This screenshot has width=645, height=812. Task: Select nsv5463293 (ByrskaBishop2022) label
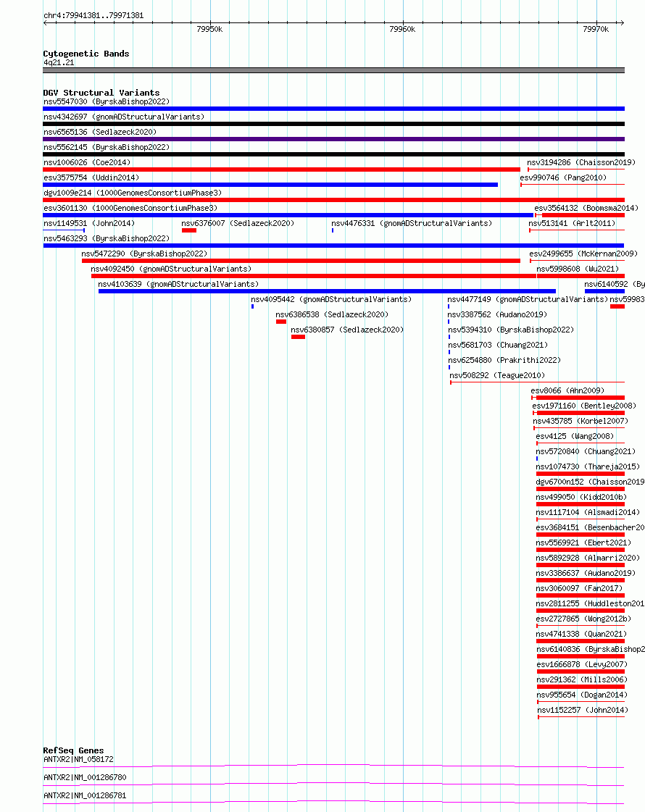tap(107, 238)
